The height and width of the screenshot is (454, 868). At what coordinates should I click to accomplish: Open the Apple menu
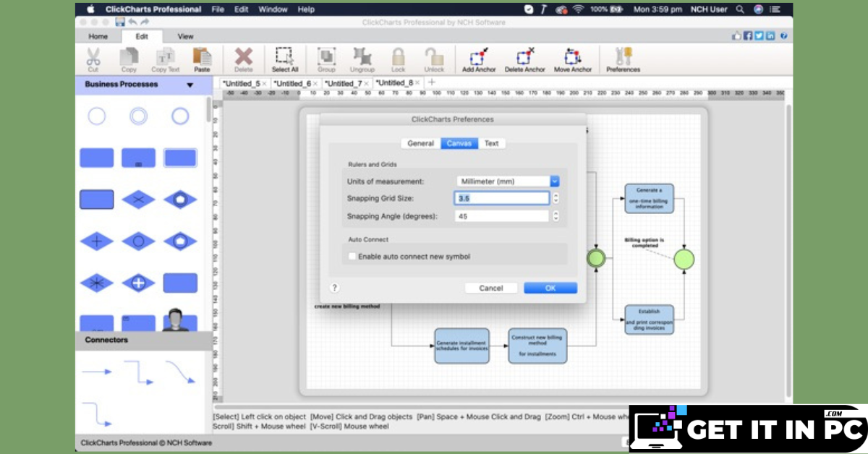(x=90, y=9)
